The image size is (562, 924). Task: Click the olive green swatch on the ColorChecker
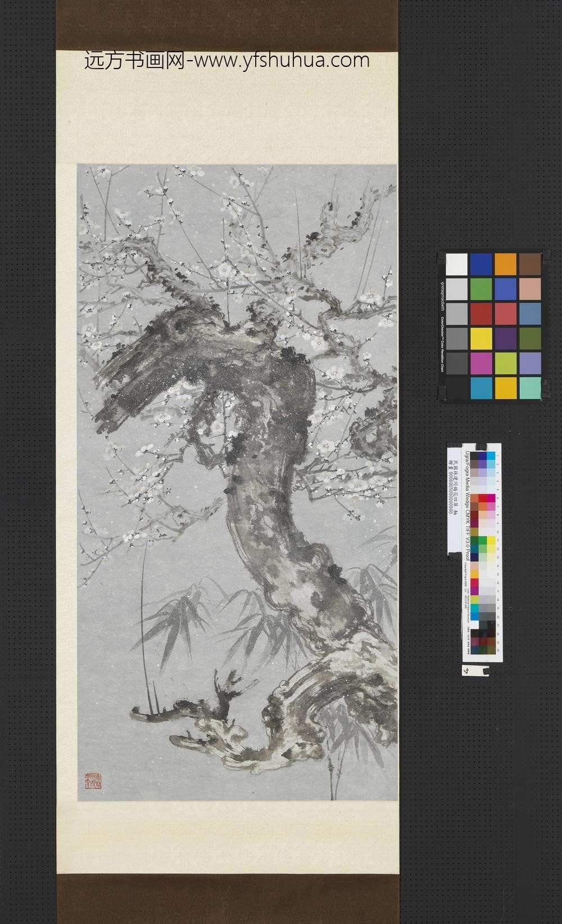529,338
